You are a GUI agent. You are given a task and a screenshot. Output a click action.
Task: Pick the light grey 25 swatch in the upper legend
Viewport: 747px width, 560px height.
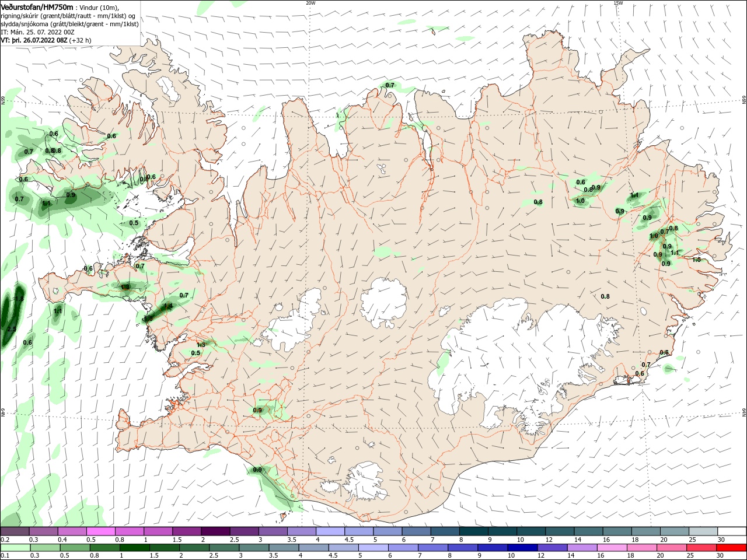(x=703, y=531)
